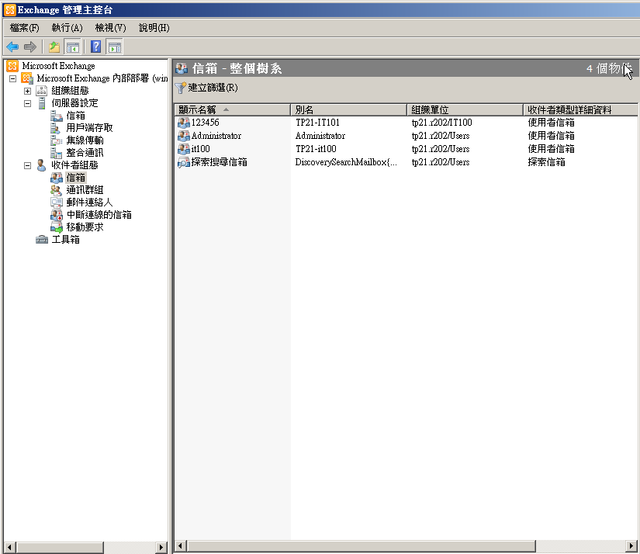Select the 123456 mailbox name
This screenshot has height=554, width=640.
[205, 122]
